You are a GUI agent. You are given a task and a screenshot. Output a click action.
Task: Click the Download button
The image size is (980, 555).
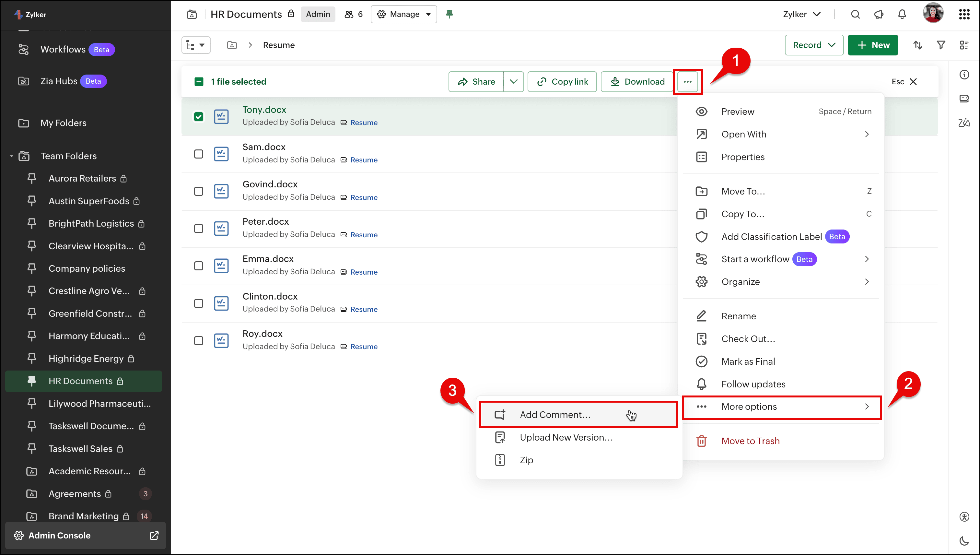(637, 82)
